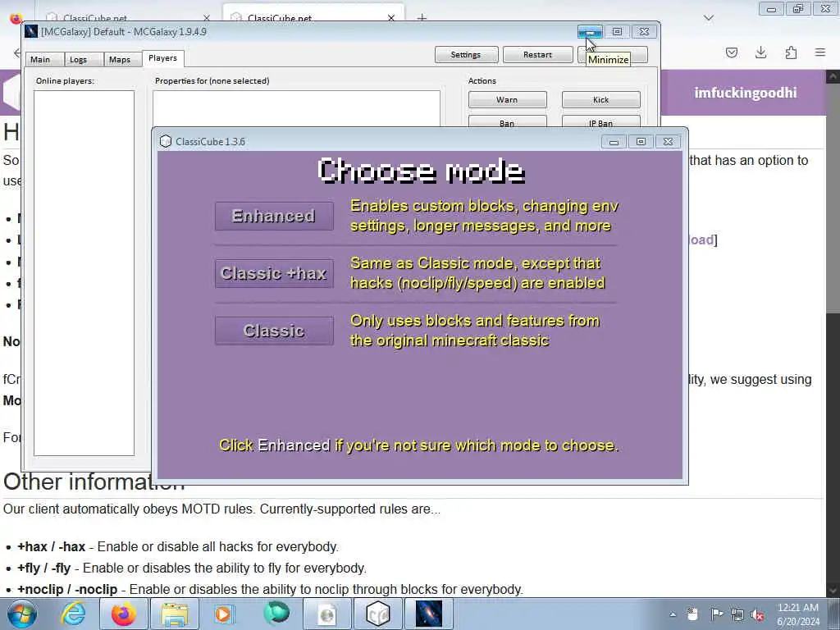Screen dimensions: 840x630
Task: Choose the Enhanced mode button
Action: [274, 216]
